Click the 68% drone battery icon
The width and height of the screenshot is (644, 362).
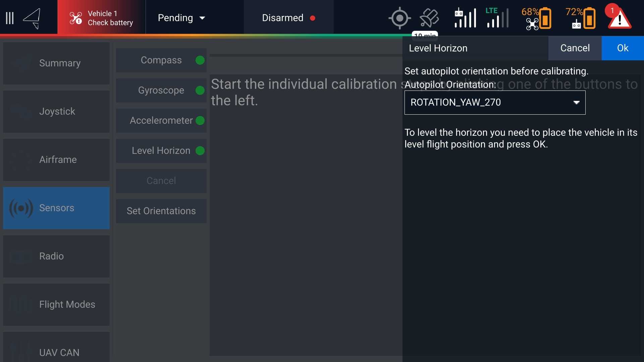tap(536, 18)
